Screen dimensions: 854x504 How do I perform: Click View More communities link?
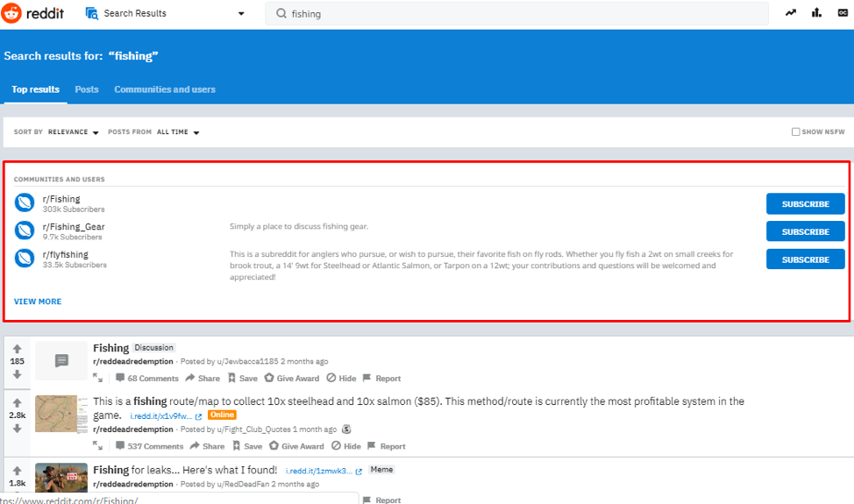point(38,302)
